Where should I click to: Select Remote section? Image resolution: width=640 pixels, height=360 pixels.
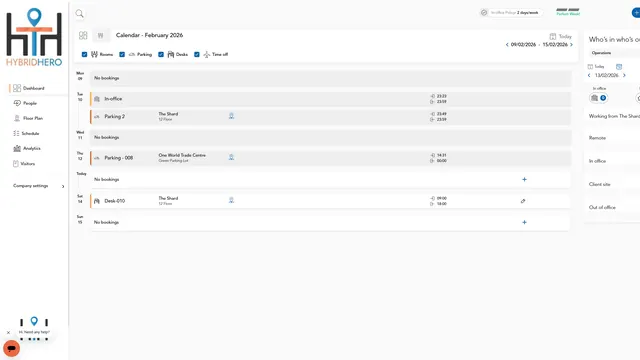[612, 138]
